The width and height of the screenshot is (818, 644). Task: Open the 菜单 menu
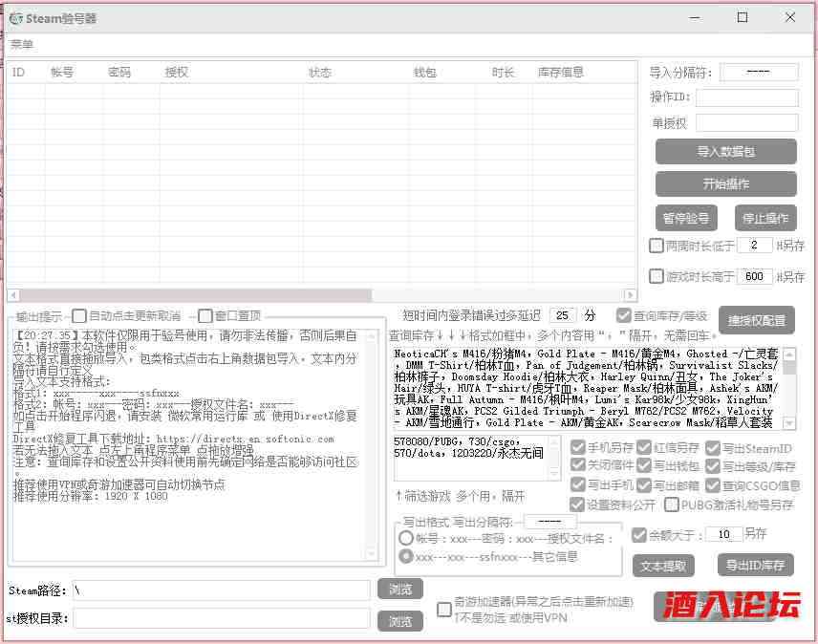tap(22, 44)
